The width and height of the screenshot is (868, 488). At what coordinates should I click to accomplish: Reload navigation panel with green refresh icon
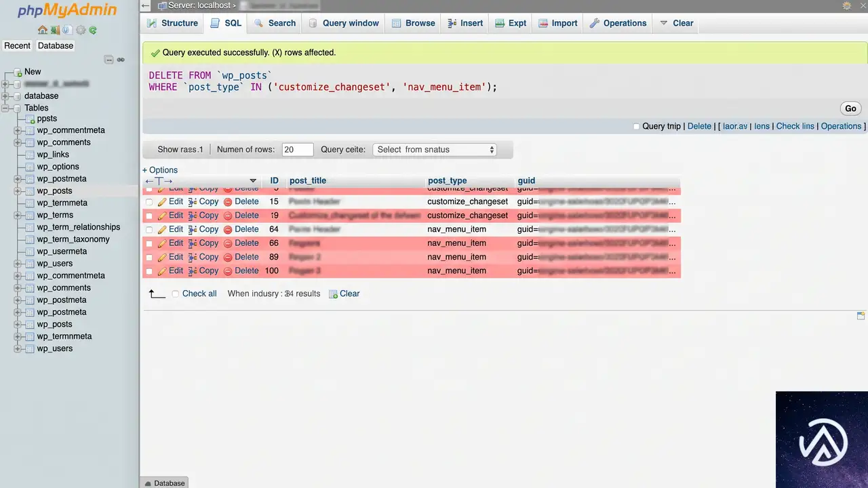tap(93, 30)
